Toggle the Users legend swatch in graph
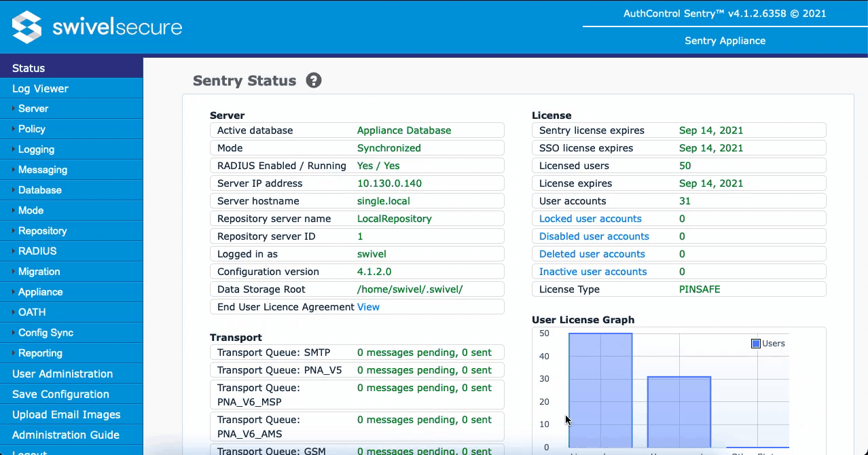This screenshot has width=868, height=455. (755, 344)
